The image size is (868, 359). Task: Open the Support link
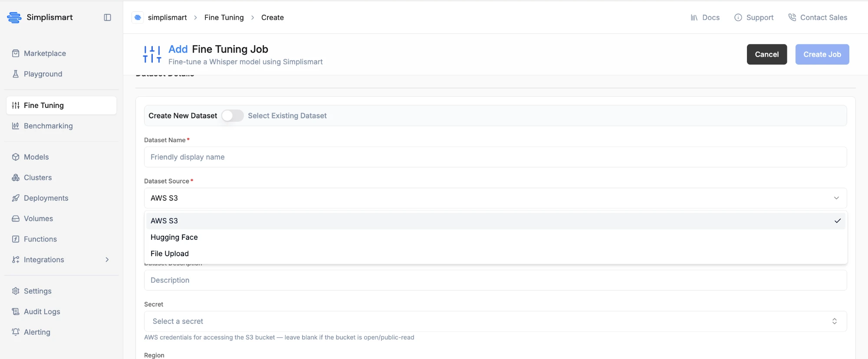(754, 17)
